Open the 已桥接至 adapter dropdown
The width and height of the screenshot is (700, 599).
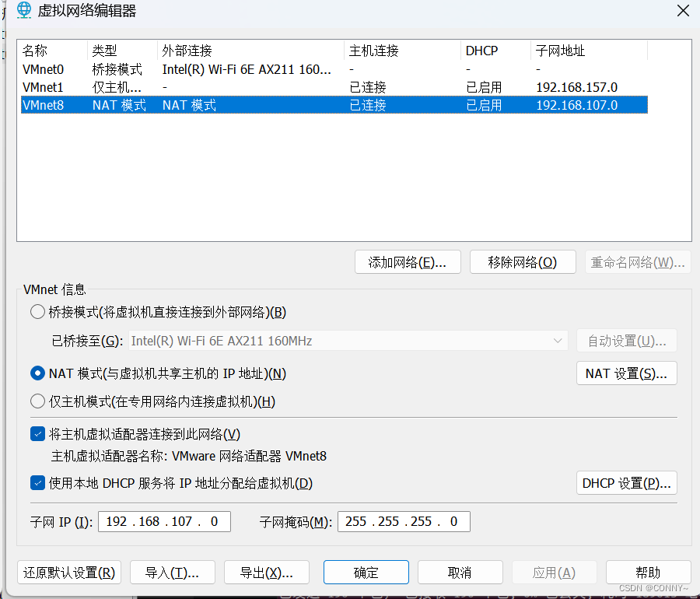click(348, 341)
